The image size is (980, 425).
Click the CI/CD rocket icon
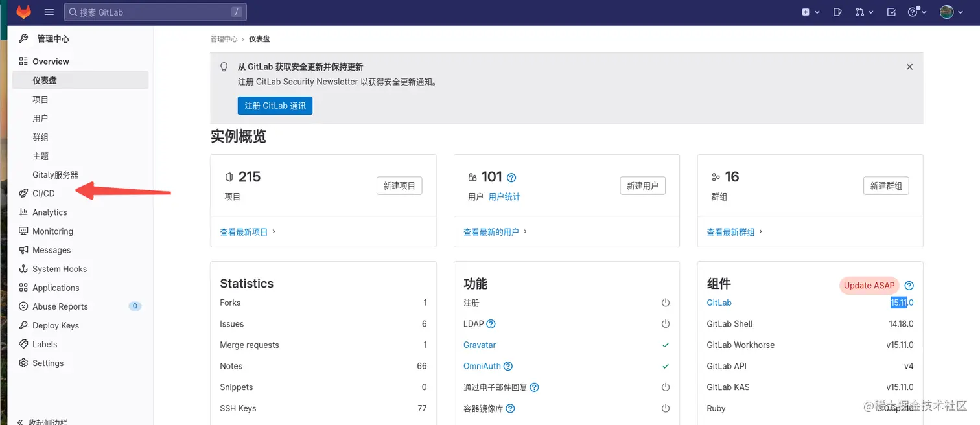click(x=23, y=193)
